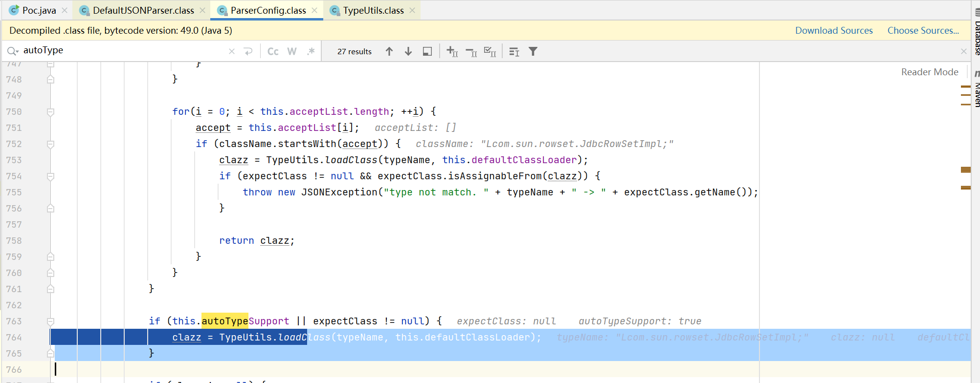Close the search bar
This screenshot has height=383, width=980.
coord(963,51)
